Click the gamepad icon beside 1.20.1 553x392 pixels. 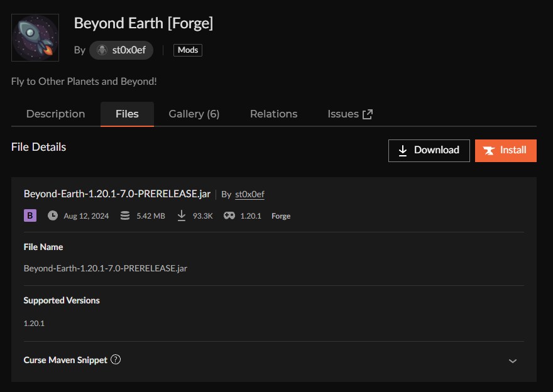point(228,215)
